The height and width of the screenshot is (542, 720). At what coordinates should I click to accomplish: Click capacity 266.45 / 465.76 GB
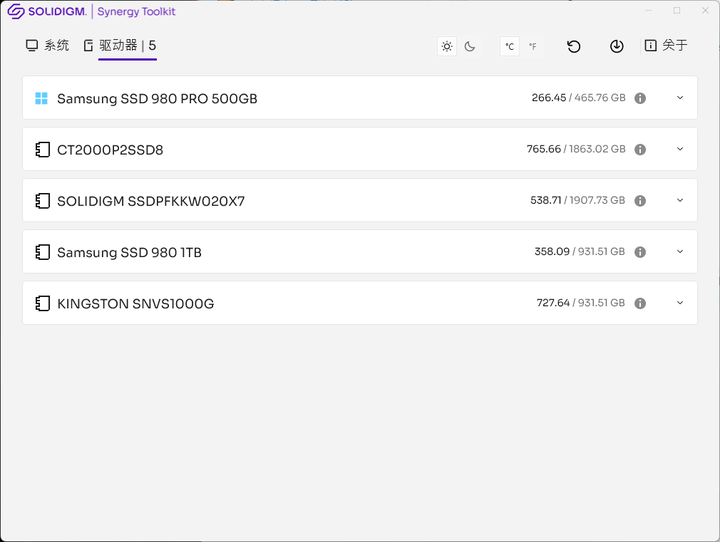pyautogui.click(x=579, y=98)
